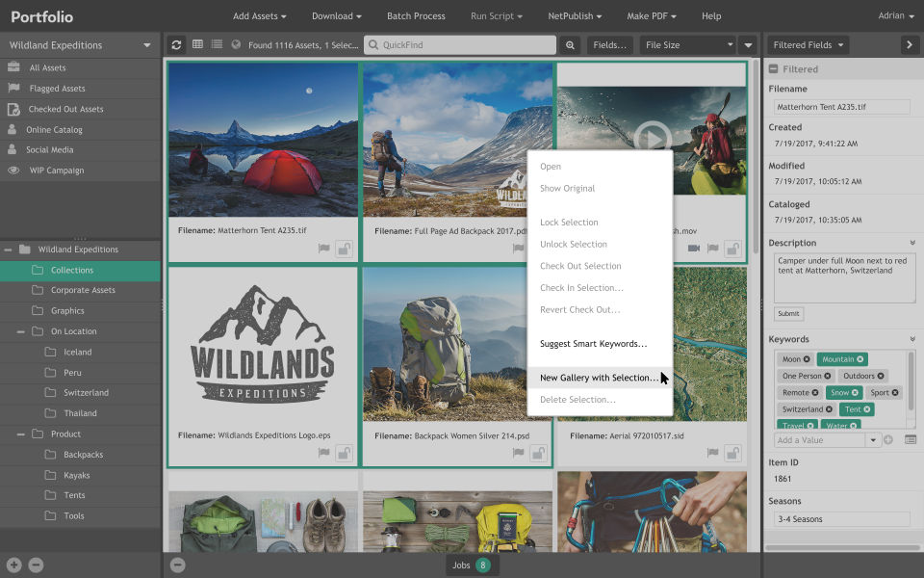Remove gallery with bottom-left minus button
Image resolution: width=924 pixels, height=578 pixels.
36,565
